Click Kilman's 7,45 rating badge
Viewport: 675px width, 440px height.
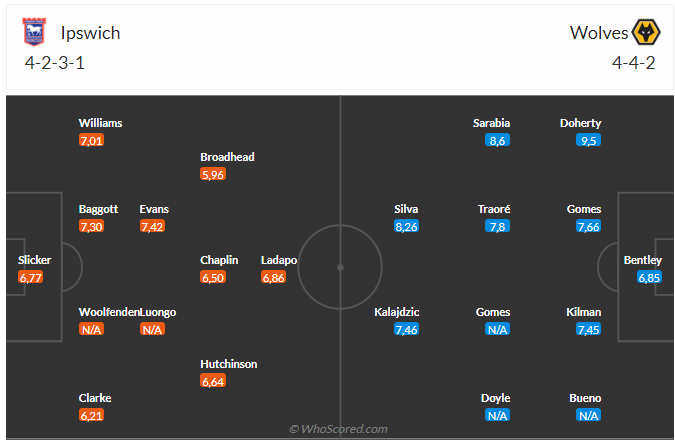coord(588,329)
